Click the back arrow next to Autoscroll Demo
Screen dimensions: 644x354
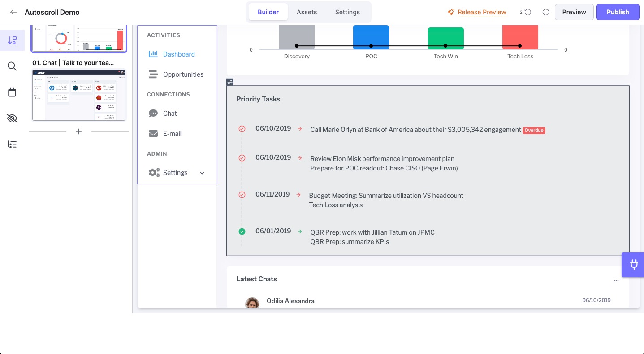click(x=14, y=12)
